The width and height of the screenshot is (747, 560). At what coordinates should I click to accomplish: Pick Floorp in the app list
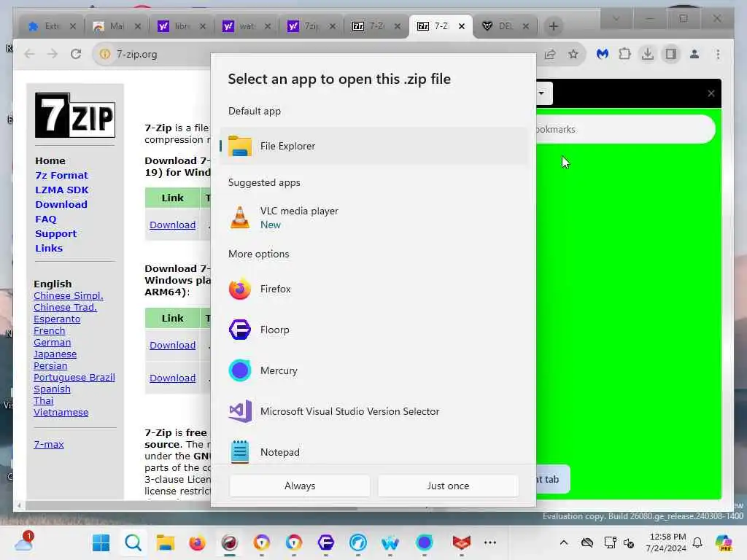coord(373,330)
